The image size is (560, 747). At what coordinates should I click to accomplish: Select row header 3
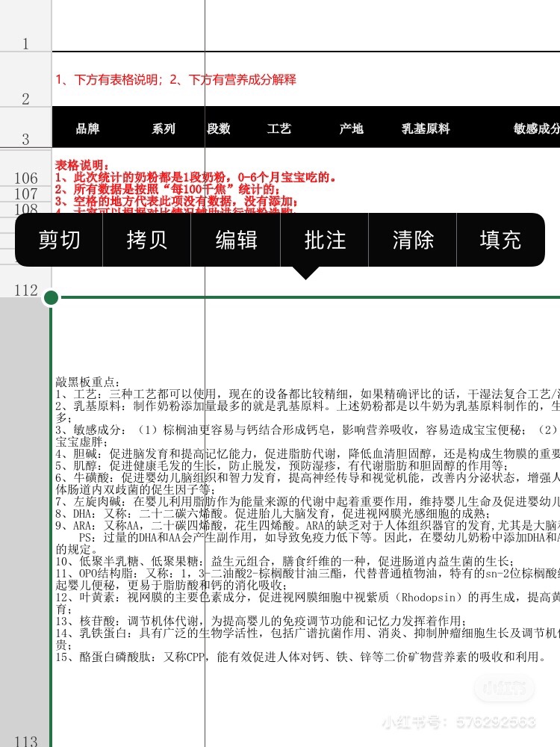25,139
